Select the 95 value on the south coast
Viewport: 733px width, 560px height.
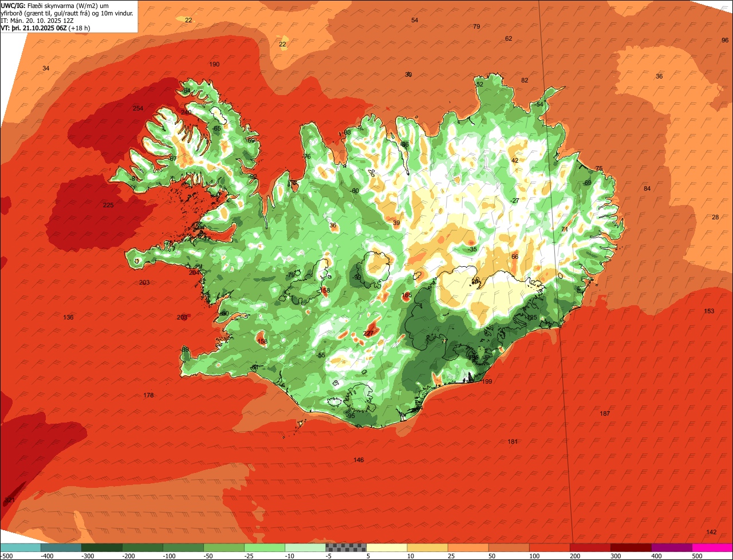pos(352,416)
